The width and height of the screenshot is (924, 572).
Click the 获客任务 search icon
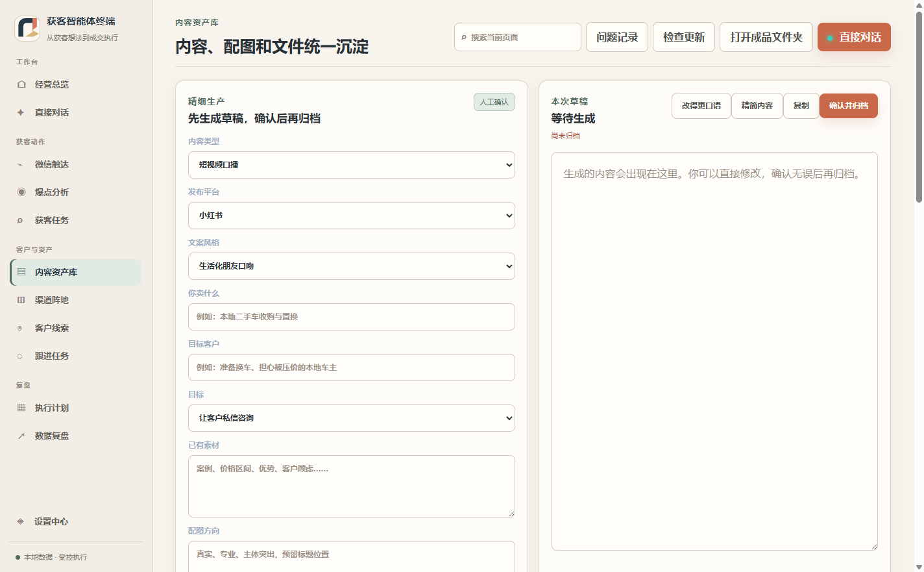click(20, 220)
